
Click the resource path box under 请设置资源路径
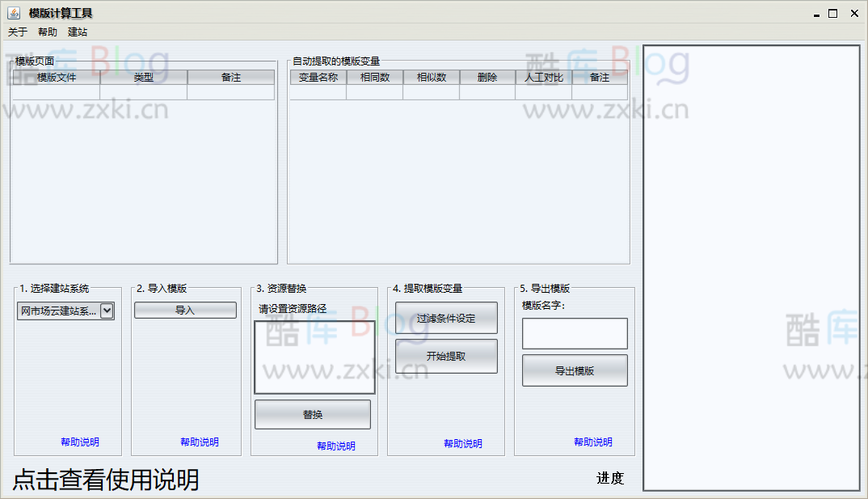coord(314,356)
